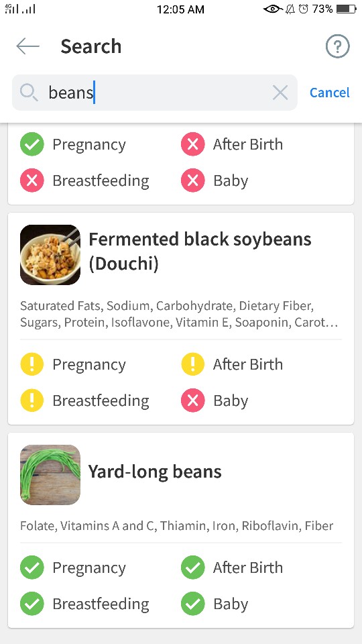This screenshot has width=362, height=644.
Task: Tap red X icon for Douchi Baby
Action: pyautogui.click(x=193, y=400)
